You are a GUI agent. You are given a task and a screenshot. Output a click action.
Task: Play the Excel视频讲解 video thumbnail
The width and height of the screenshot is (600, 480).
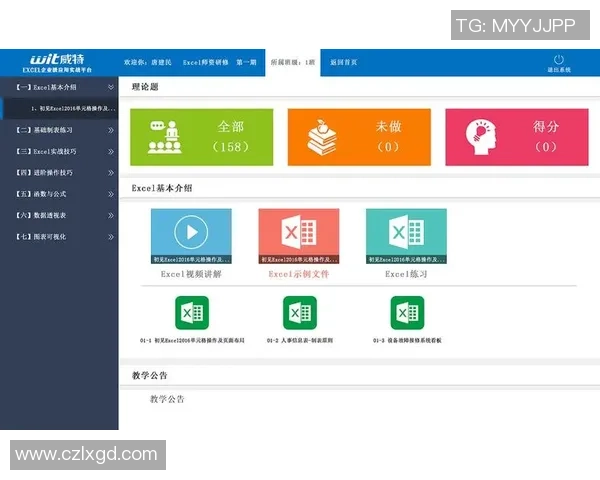pyautogui.click(x=191, y=235)
